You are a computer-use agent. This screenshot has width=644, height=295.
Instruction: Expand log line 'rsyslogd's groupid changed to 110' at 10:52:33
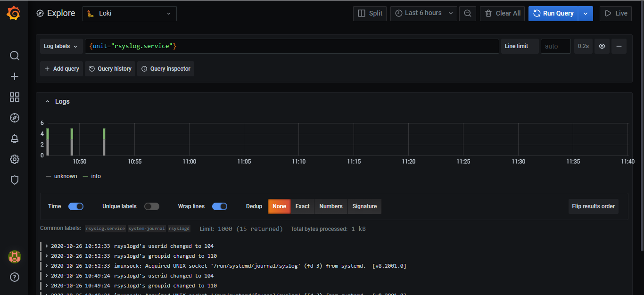click(47, 256)
